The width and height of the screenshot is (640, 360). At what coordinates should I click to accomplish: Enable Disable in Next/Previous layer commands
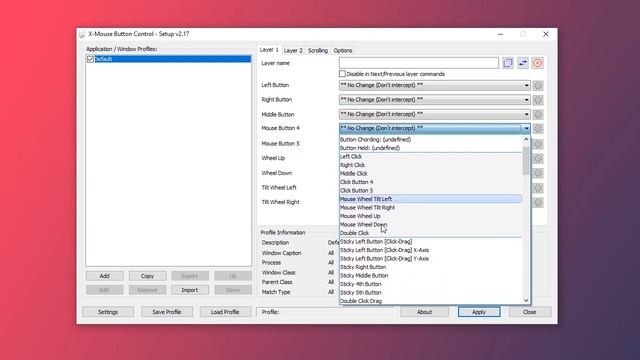click(x=342, y=74)
